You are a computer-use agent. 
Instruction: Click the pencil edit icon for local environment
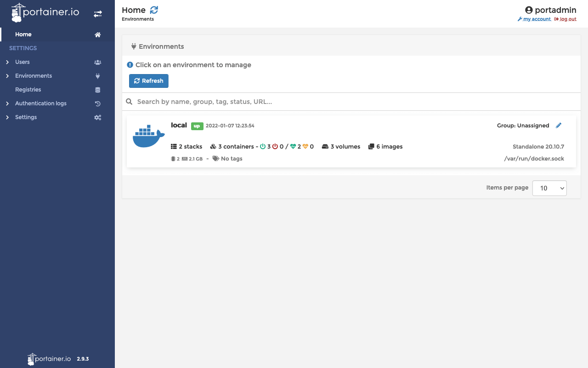[559, 126]
